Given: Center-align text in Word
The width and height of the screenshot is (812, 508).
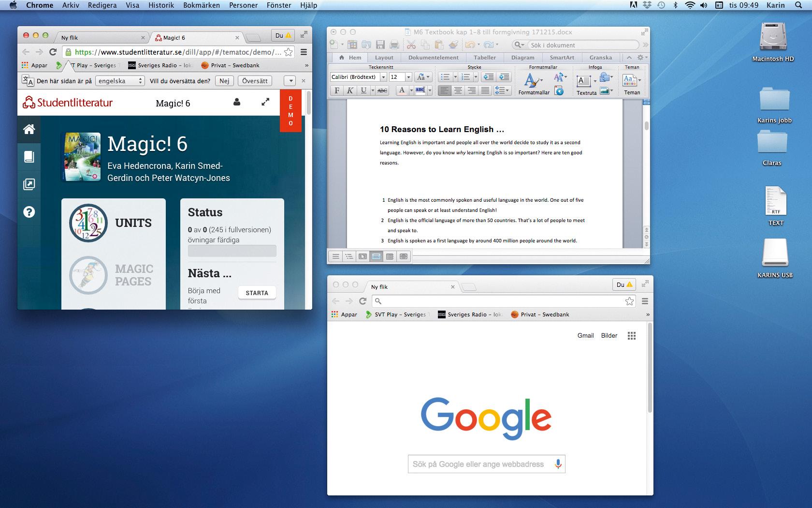Looking at the screenshot, I should 458,90.
